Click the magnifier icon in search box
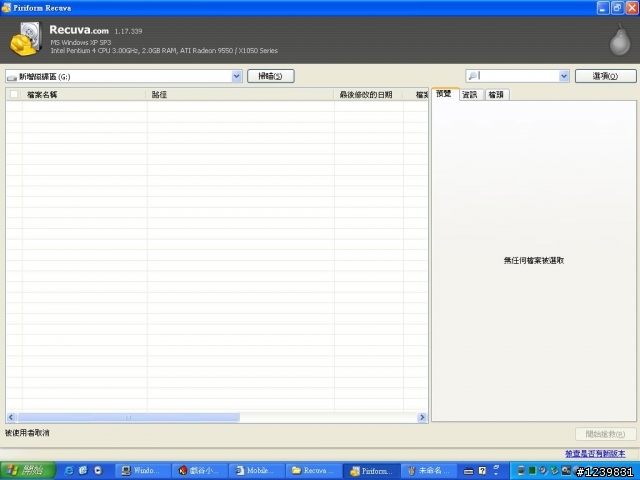Screen dimensions: 640x480 click(x=472, y=76)
